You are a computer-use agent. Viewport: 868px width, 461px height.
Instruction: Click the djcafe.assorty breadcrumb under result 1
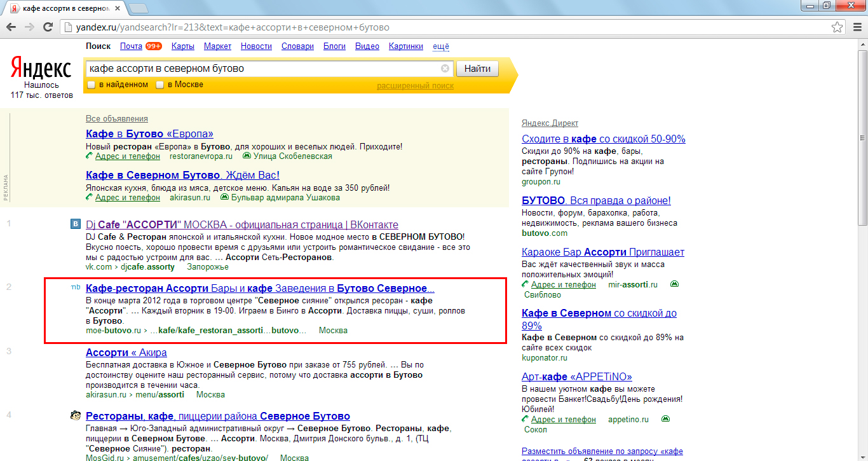tap(147, 266)
